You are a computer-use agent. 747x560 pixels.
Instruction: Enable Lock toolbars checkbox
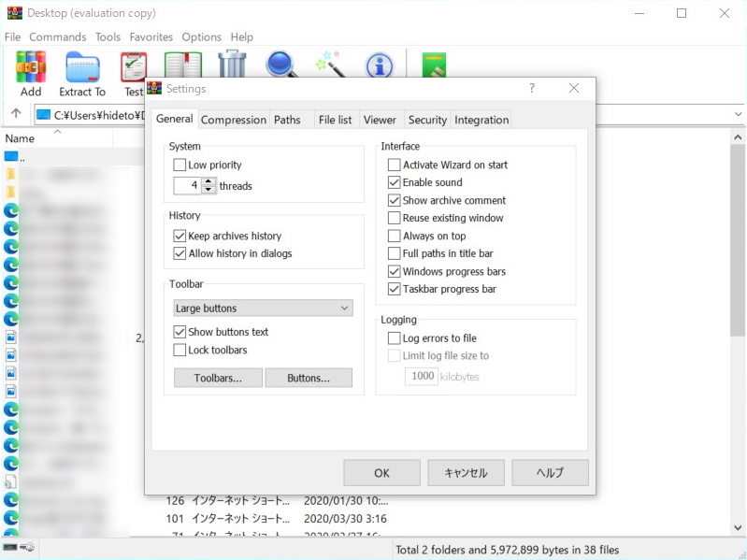click(x=180, y=350)
